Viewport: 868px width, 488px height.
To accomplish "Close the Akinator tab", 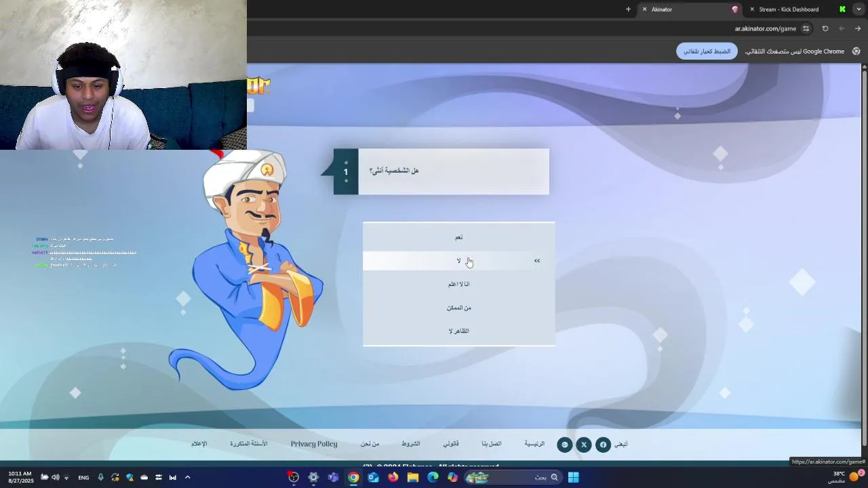I will pyautogui.click(x=644, y=9).
